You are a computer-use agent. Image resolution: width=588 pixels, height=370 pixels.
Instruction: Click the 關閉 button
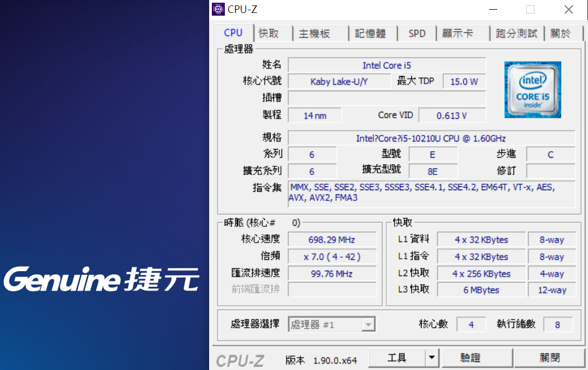550,358
